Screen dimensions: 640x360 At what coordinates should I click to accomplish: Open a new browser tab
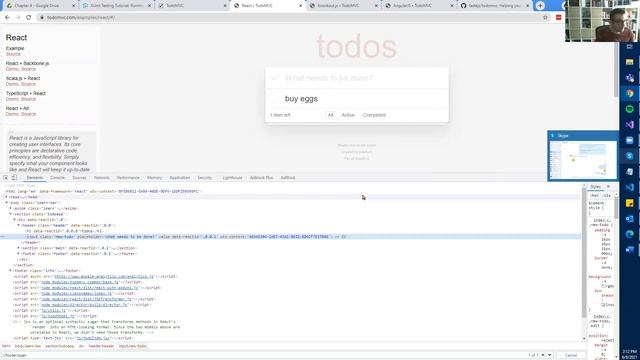coord(540,6)
